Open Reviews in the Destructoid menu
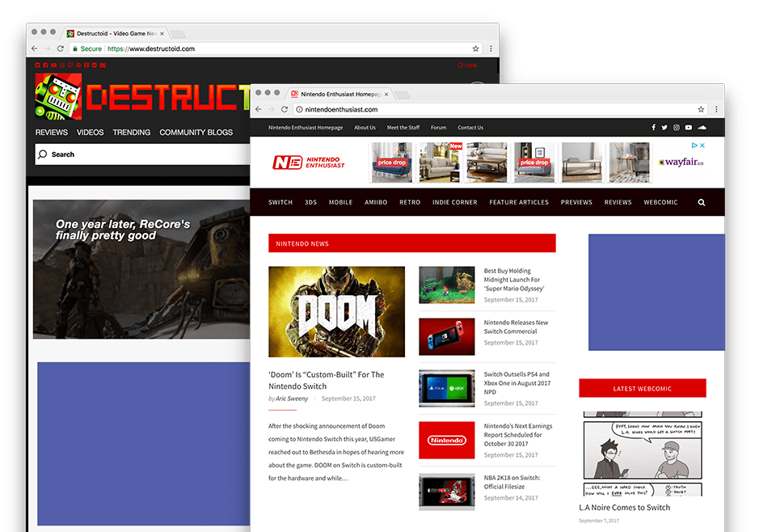The height and width of the screenshot is (532, 776). (52, 133)
